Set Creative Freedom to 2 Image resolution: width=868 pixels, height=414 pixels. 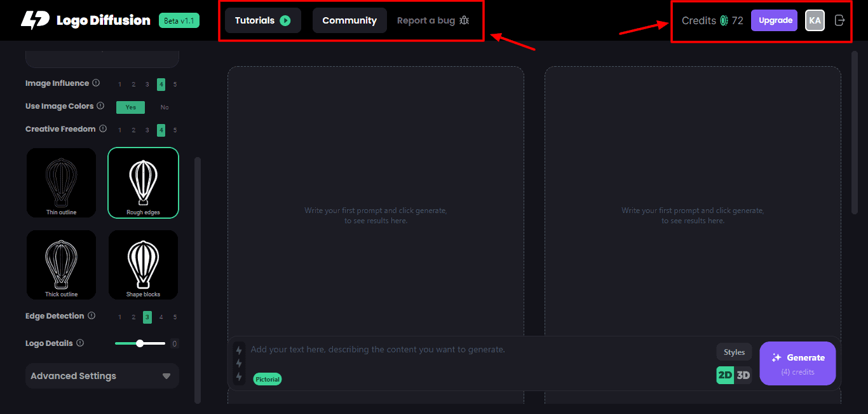coord(133,130)
